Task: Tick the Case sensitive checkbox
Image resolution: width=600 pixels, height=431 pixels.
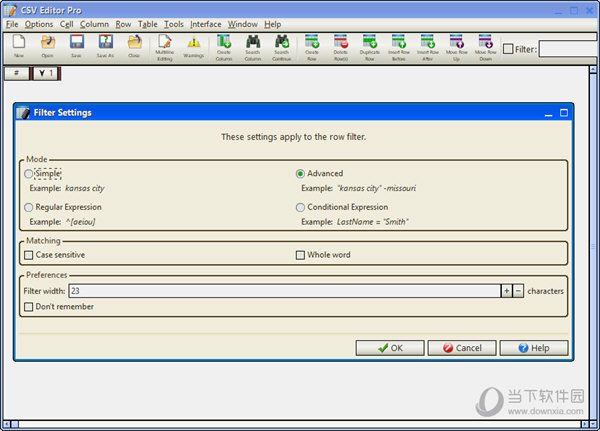Action: coord(29,255)
